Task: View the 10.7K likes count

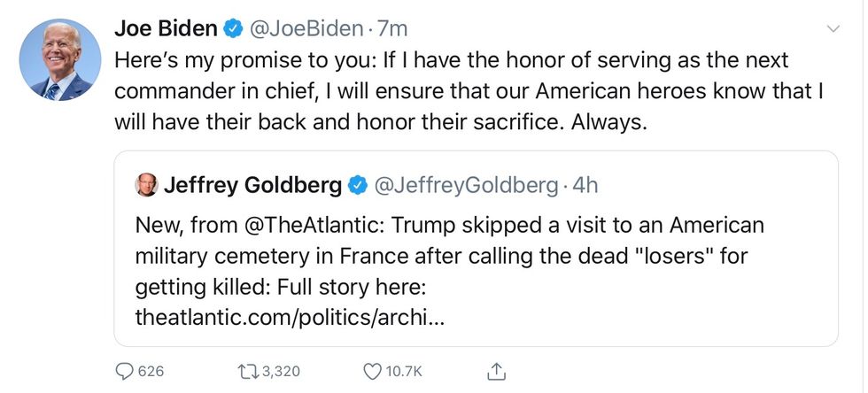Action: pos(405,371)
